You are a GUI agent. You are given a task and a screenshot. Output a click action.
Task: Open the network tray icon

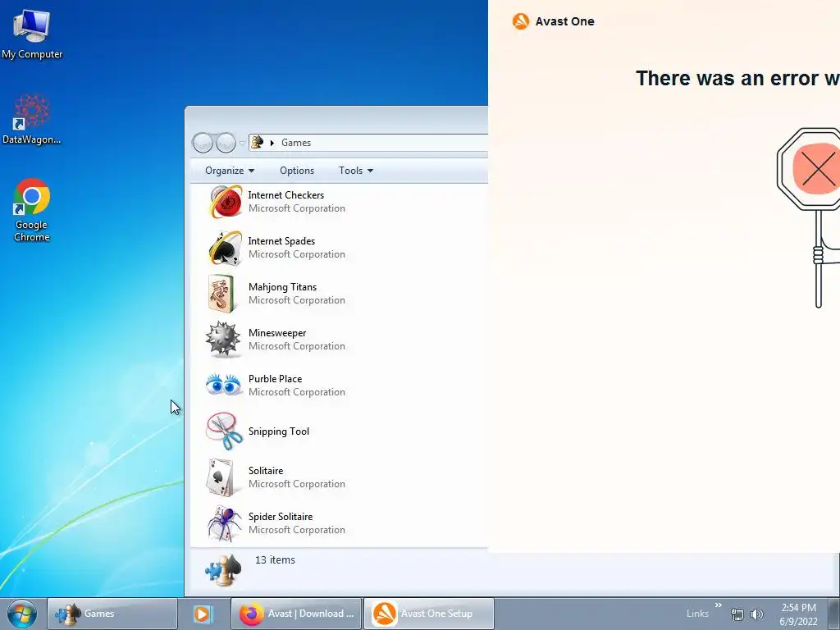737,614
